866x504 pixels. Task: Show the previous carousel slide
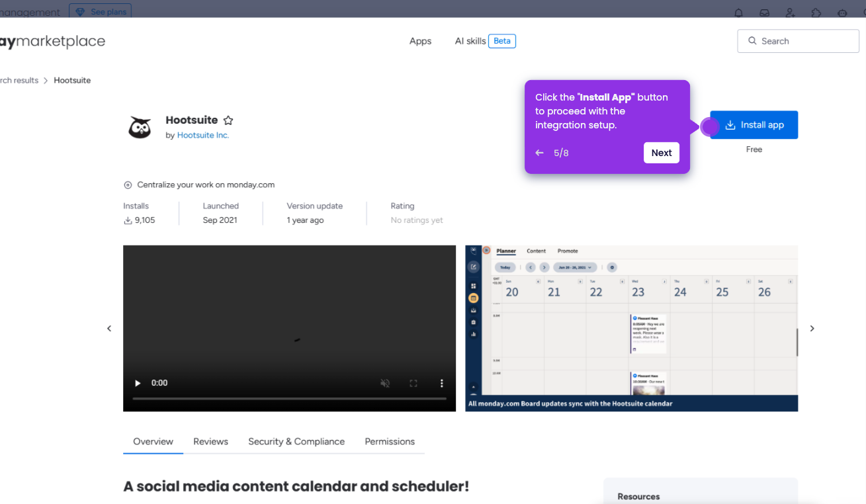point(109,329)
